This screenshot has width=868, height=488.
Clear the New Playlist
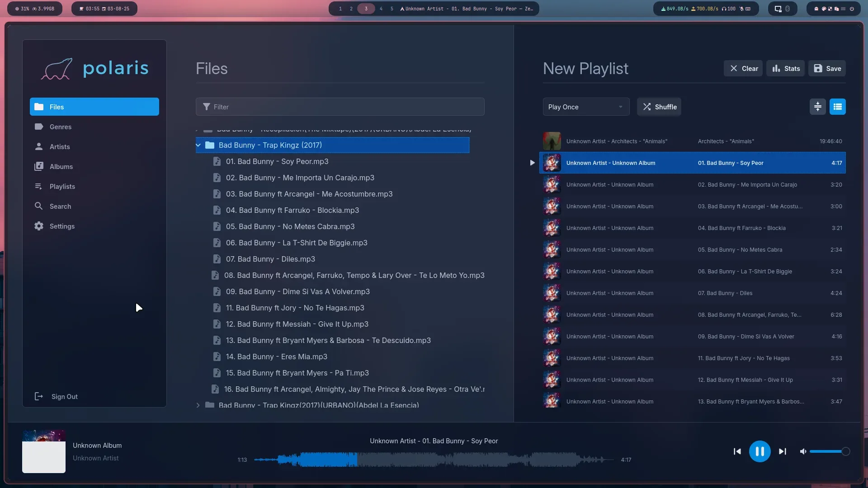(743, 68)
